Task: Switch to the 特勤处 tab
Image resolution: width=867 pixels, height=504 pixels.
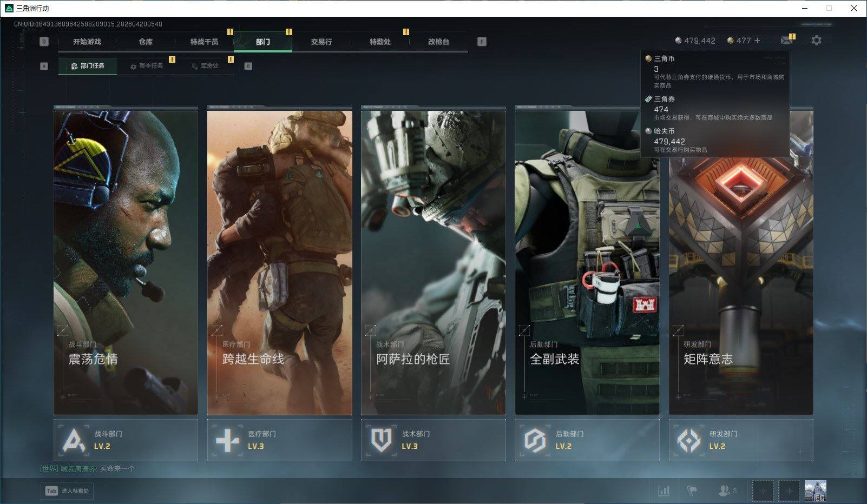Action: click(380, 42)
